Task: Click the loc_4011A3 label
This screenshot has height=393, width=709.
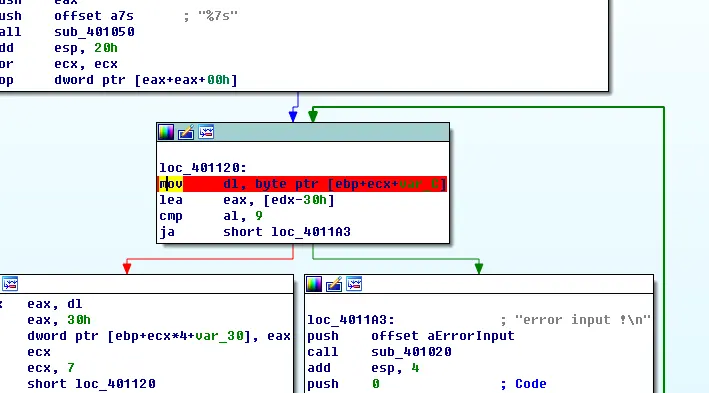Action: (350, 320)
